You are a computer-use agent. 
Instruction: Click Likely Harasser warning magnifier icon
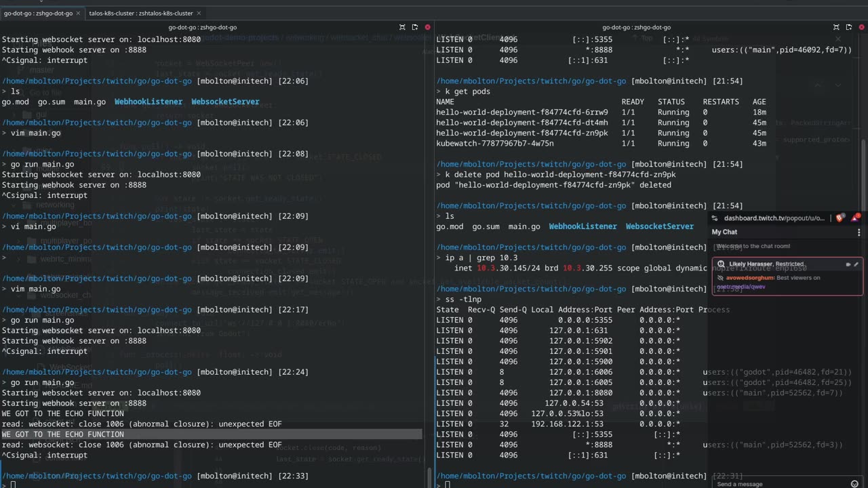click(722, 264)
